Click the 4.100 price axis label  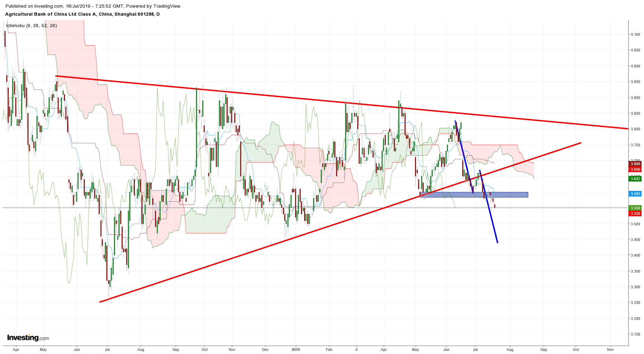pos(635,34)
